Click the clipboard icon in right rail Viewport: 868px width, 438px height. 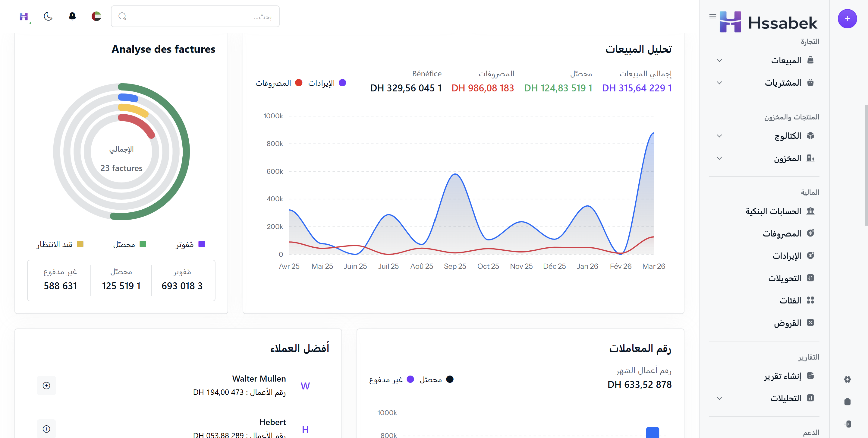[847, 401]
